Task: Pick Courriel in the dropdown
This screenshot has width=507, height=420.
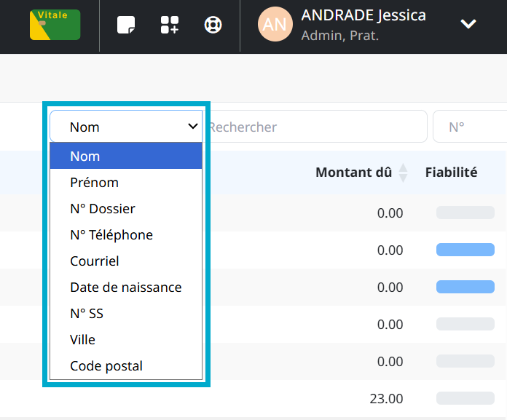Action: [94, 261]
